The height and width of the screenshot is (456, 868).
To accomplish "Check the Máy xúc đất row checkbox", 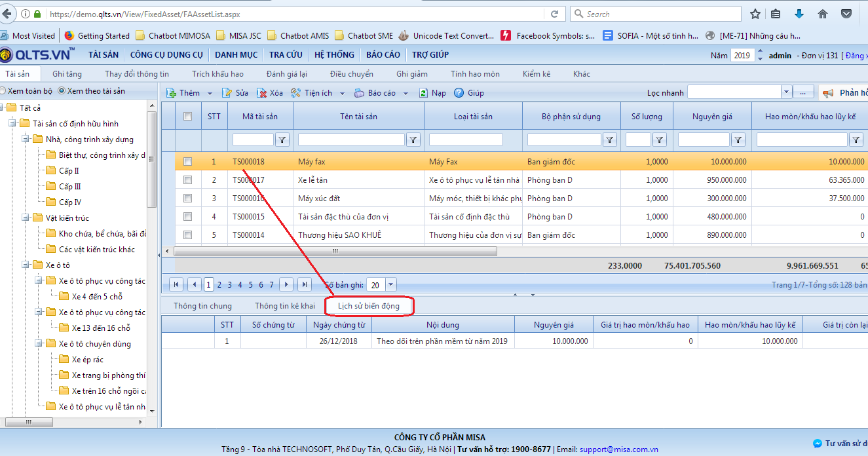I will (188, 198).
